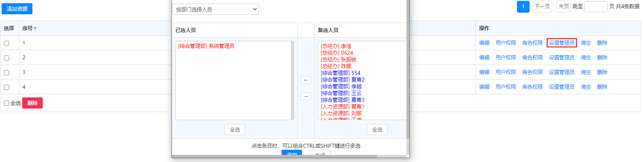Click the left arrow move button
This screenshot has height=162, width=644.
click(x=306, y=80)
